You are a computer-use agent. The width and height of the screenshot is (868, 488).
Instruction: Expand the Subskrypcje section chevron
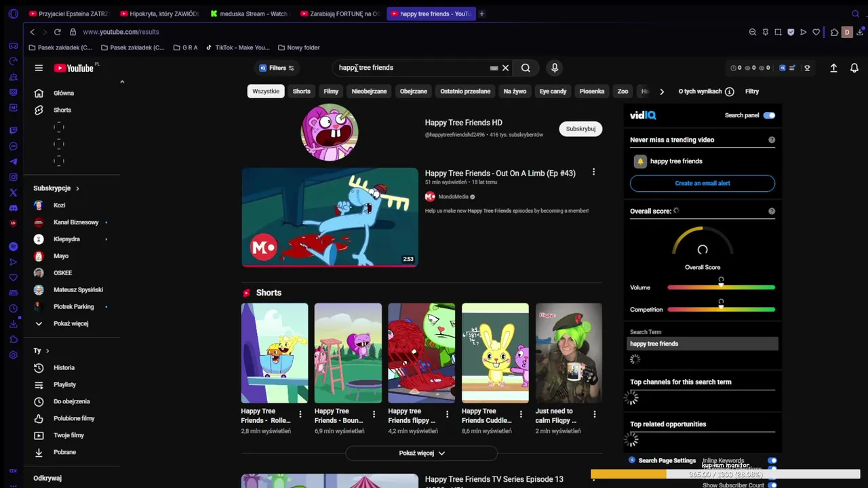77,188
